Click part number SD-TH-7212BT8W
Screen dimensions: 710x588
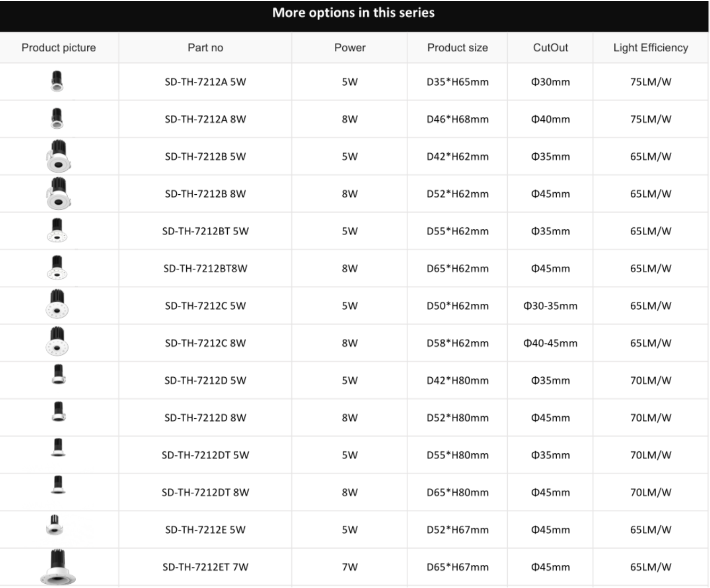coord(205,268)
